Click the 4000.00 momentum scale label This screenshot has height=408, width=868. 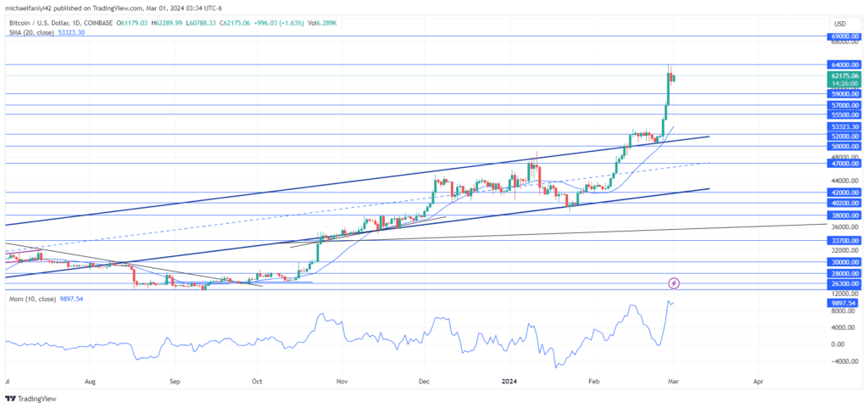click(x=845, y=327)
